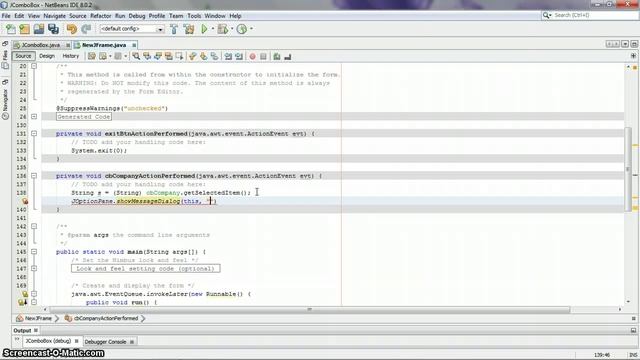
Task: Open the Source menu
Action: click(x=78, y=16)
